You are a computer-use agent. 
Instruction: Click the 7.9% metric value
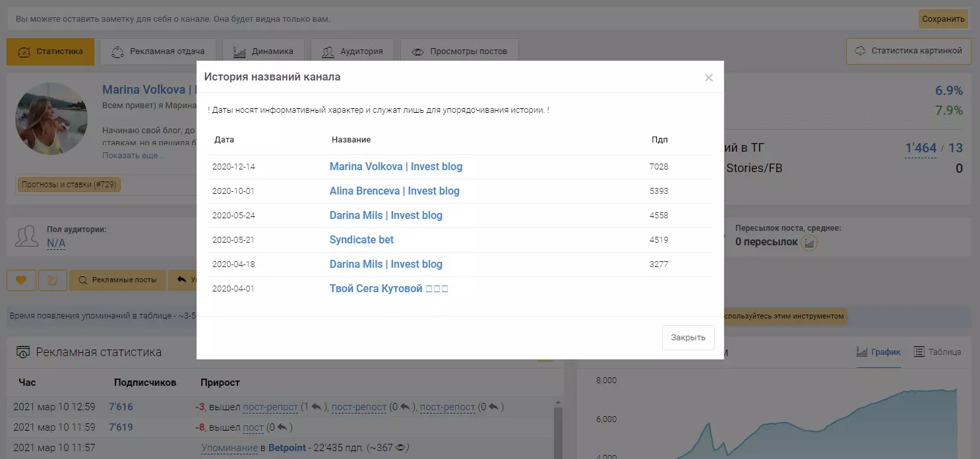949,110
